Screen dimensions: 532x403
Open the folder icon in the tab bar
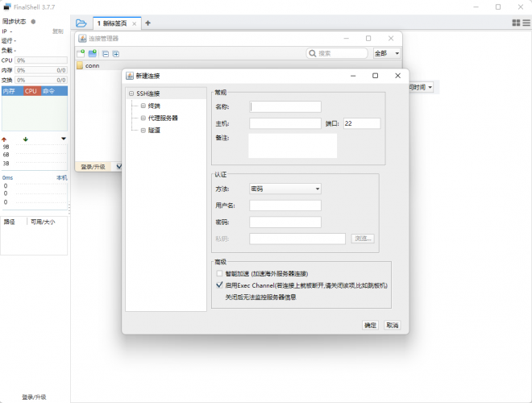pos(81,23)
